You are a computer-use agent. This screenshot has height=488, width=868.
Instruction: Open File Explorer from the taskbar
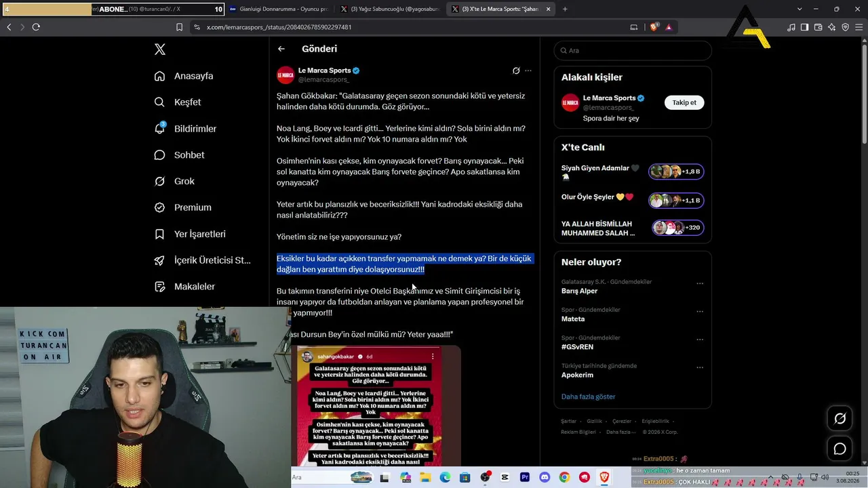coord(425,477)
